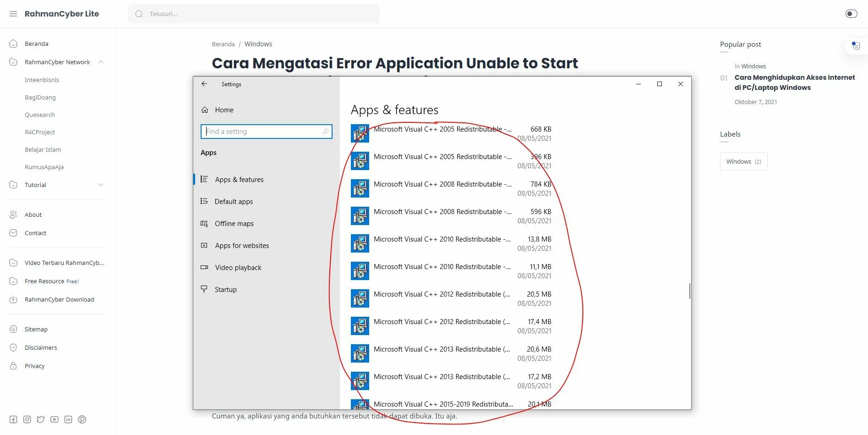Click Video Terbaru RahmanCyber sidebar icon
This screenshot has height=435, width=868.
pos(13,263)
